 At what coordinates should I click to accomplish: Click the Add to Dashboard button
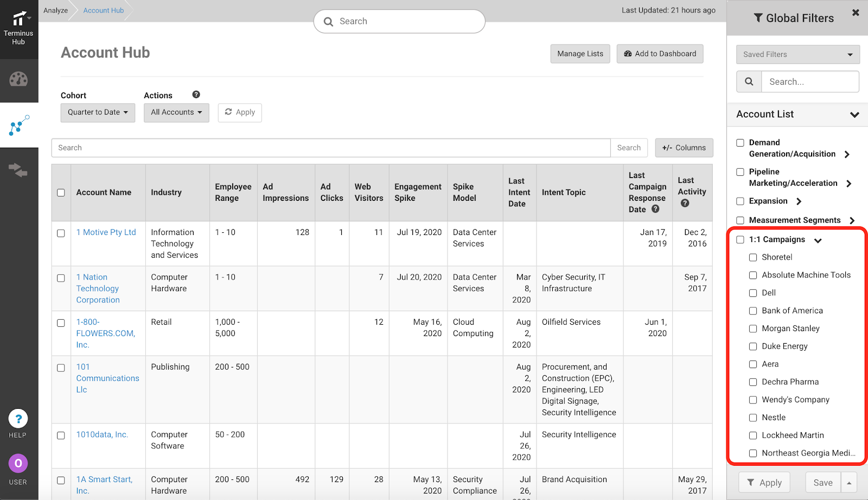[x=660, y=54]
